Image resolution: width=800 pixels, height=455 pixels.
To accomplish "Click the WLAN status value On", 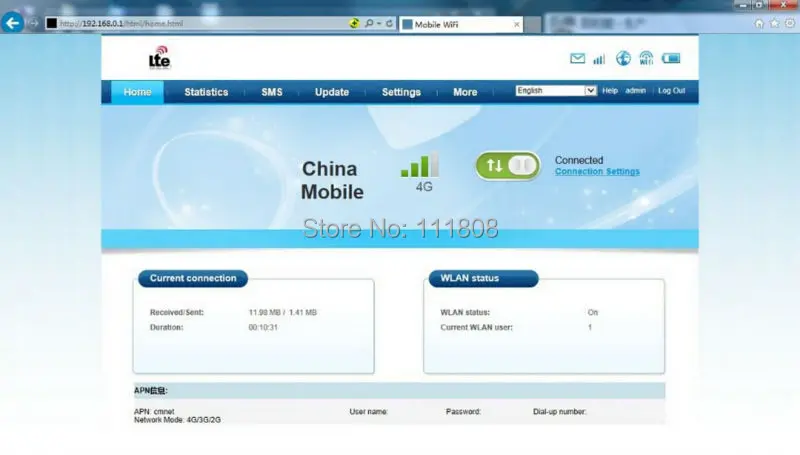I will click(x=592, y=313).
